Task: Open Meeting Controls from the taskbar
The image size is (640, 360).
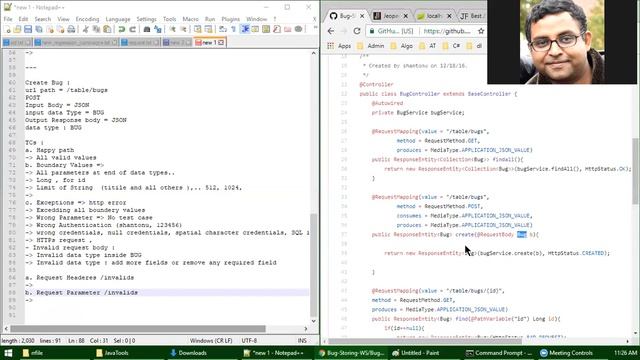Action: click(567, 353)
